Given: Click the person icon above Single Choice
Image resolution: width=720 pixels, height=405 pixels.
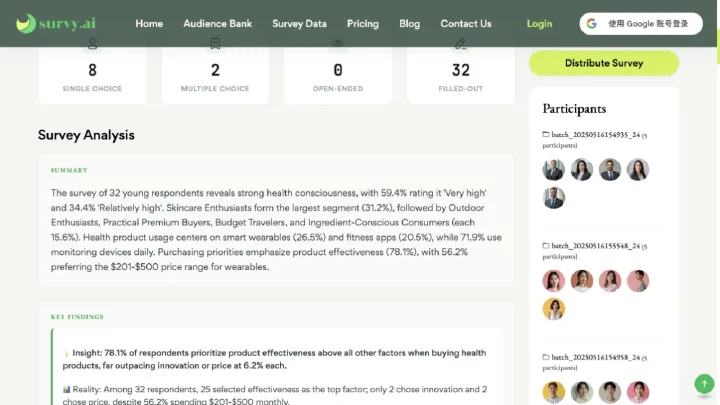Looking at the screenshot, I should tap(92, 44).
